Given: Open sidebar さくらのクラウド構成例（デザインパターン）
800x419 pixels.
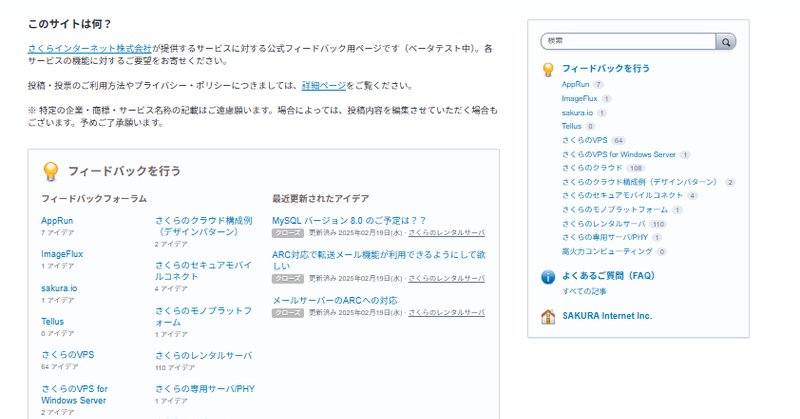Looking at the screenshot, I should click(x=641, y=182).
